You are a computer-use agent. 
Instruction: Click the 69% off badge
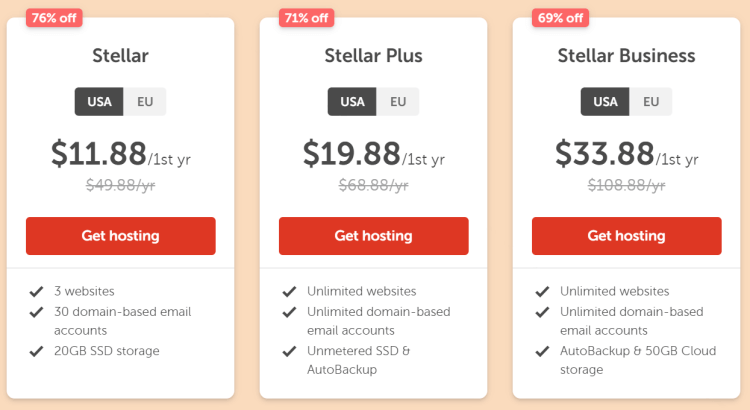(x=560, y=18)
